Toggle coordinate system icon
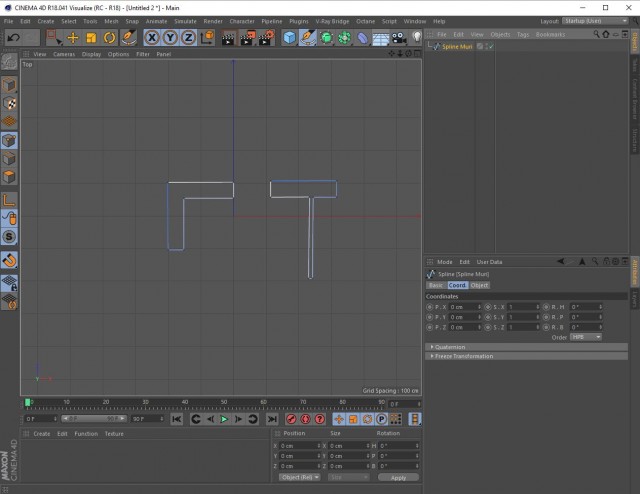 pos(207,38)
